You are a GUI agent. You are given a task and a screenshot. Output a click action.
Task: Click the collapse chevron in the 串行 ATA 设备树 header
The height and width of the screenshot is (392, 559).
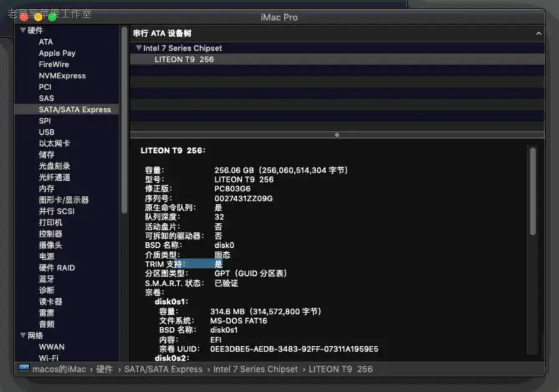tap(539, 33)
